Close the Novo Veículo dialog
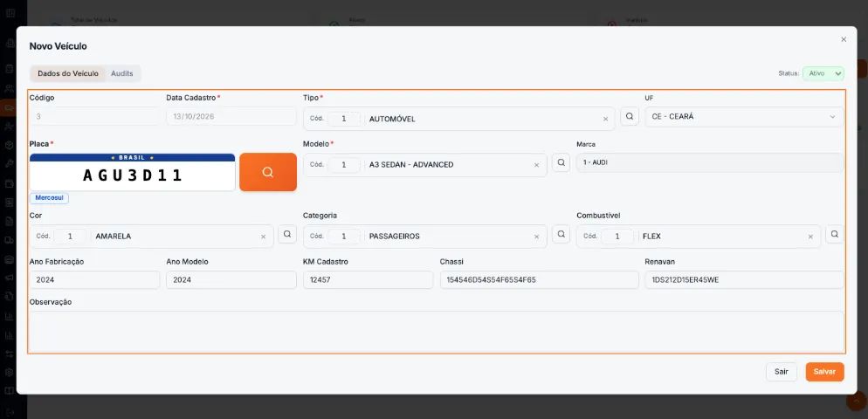This screenshot has width=868, height=419. tap(844, 39)
